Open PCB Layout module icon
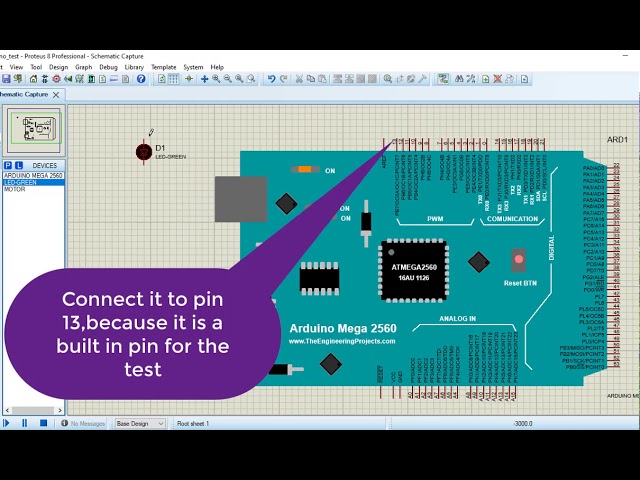Viewport: 640px width, 480px height. tap(56, 79)
